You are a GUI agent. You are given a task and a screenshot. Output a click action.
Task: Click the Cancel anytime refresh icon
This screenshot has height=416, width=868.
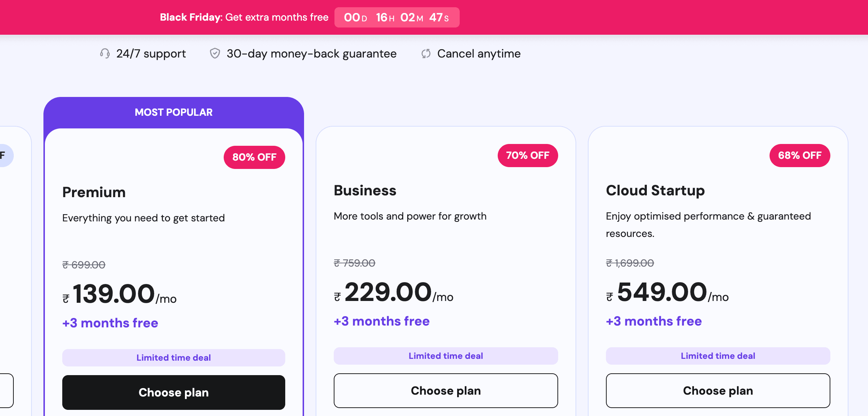(426, 54)
